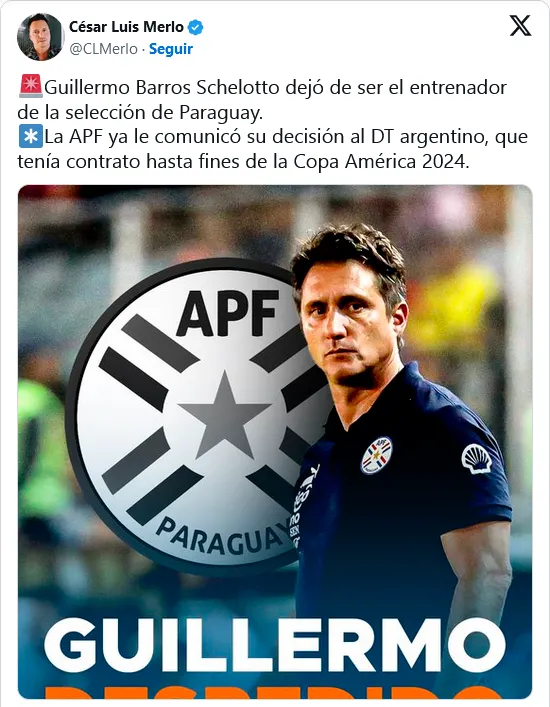The width and height of the screenshot is (550, 707).
Task: Click the blue verified badge
Action: [195, 28]
